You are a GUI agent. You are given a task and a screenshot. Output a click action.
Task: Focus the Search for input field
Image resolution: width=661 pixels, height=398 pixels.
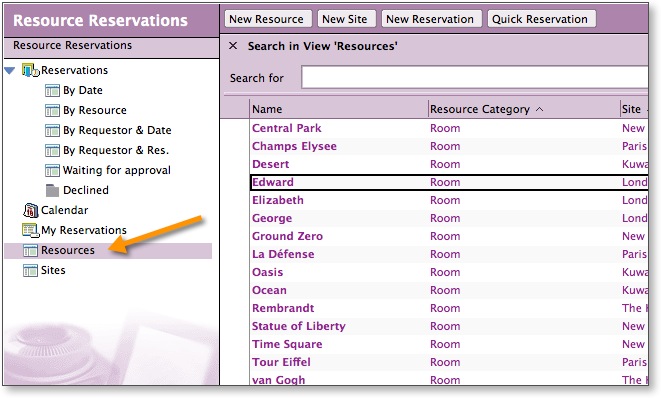point(475,77)
